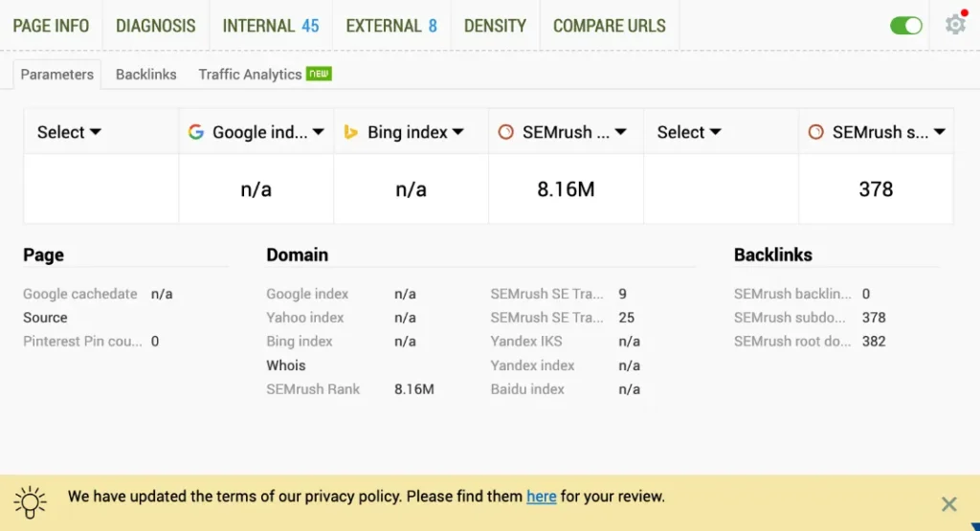Image resolution: width=980 pixels, height=531 pixels.
Task: Click the green NEW badge
Action: point(319,74)
